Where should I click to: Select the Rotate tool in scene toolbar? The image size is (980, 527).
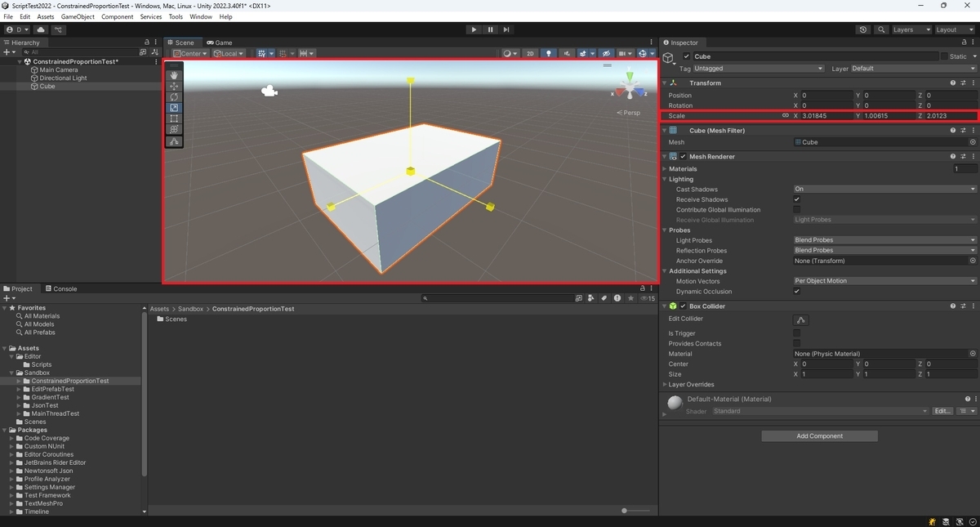[174, 96]
